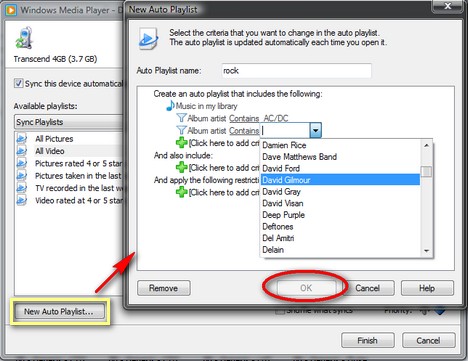The width and height of the screenshot is (468, 361).
Task: Click Finish in the Media Player window
Action: click(x=367, y=340)
